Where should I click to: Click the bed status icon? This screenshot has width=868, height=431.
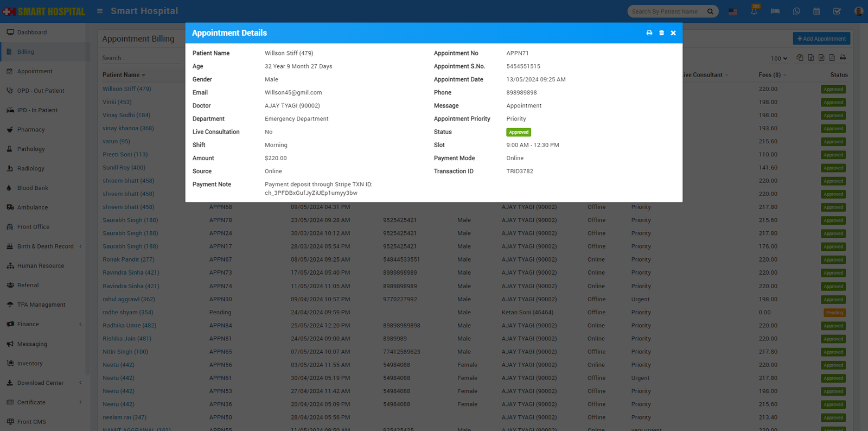(775, 11)
